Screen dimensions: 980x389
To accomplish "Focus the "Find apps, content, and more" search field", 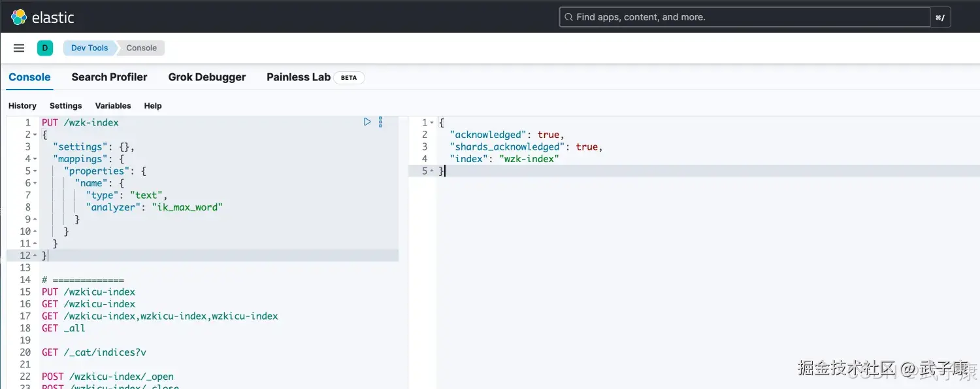I will click(x=745, y=17).
